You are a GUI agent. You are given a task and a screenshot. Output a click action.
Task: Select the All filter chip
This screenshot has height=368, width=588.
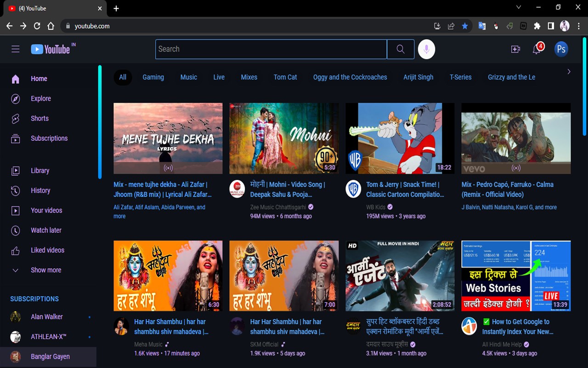click(x=123, y=77)
